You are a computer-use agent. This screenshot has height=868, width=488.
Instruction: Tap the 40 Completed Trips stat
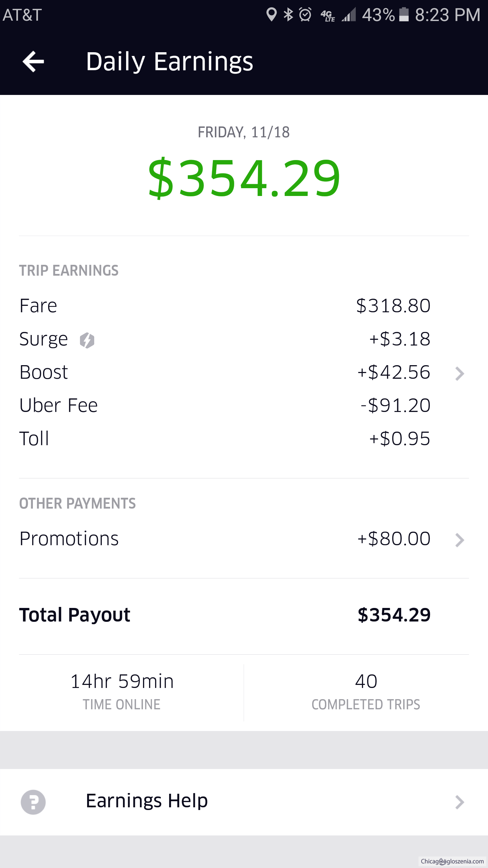(366, 691)
